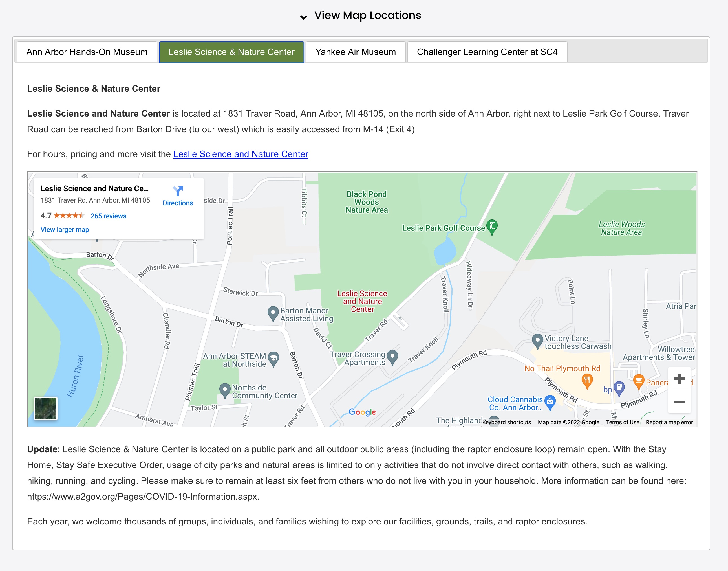
Task: Click the Panera cafe pin
Action: coord(638,382)
